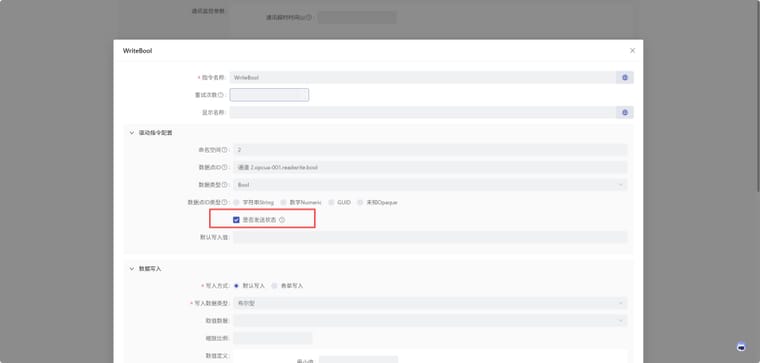Click the timeout input in the background page
Screen dimensions: 760x363
point(357,17)
